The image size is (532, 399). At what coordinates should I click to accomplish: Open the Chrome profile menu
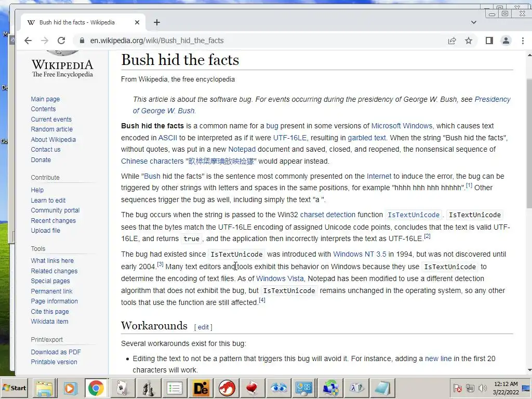tap(506, 41)
